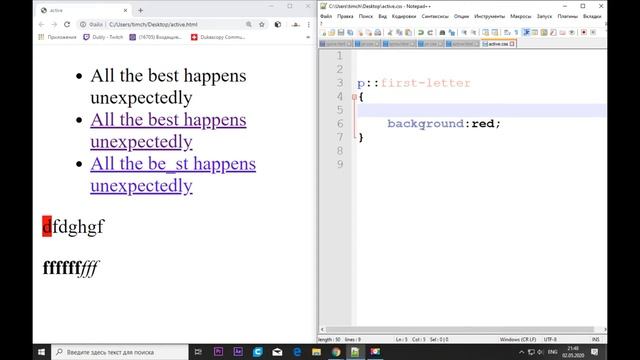Click on background property in line 6
Viewport: 640px width, 360px height.
[425, 124]
